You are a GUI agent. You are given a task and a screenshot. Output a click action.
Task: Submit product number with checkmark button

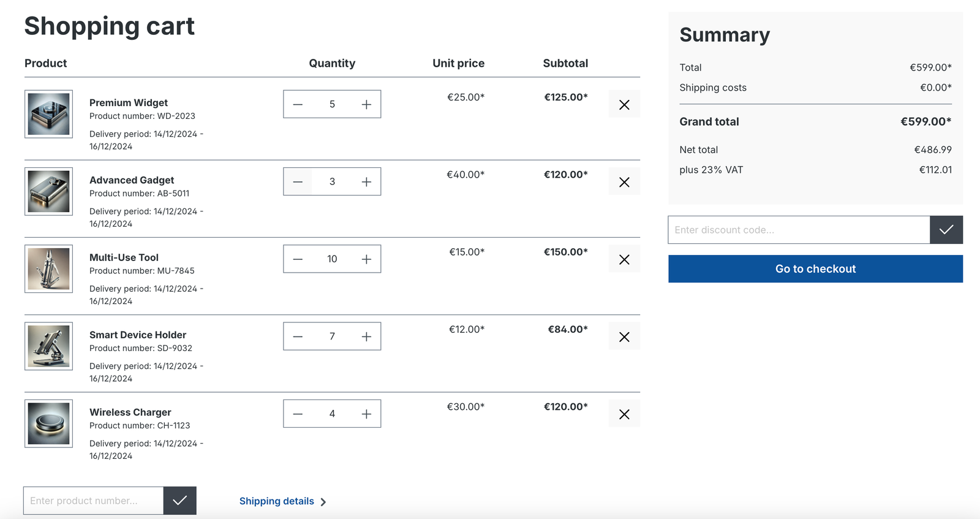point(179,501)
